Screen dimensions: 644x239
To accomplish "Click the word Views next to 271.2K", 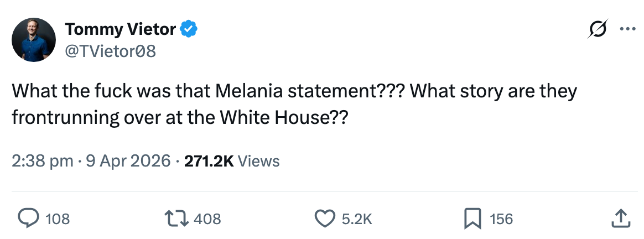I will point(261,161).
